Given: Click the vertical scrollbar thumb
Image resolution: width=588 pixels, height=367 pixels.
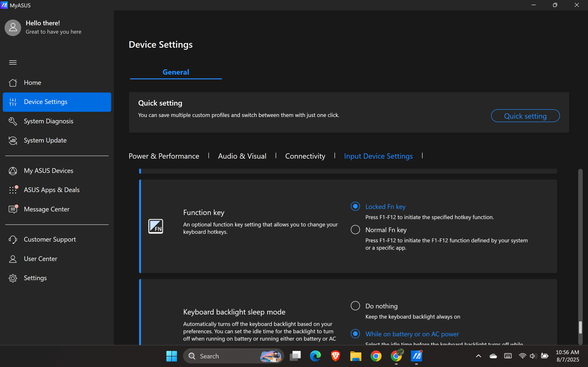Looking at the screenshot, I should (580, 327).
